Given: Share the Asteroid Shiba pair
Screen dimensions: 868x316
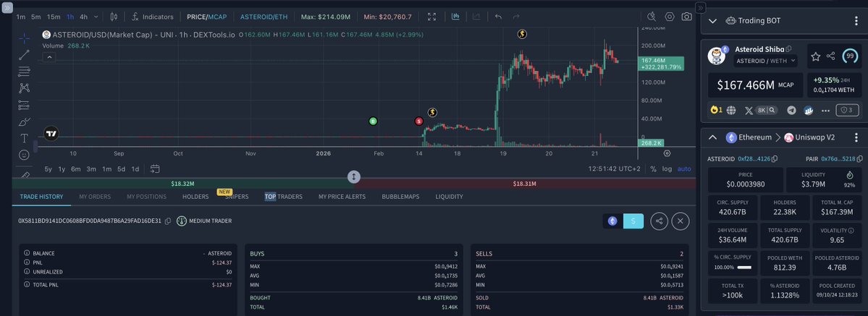Looking at the screenshot, I should 831,56.
